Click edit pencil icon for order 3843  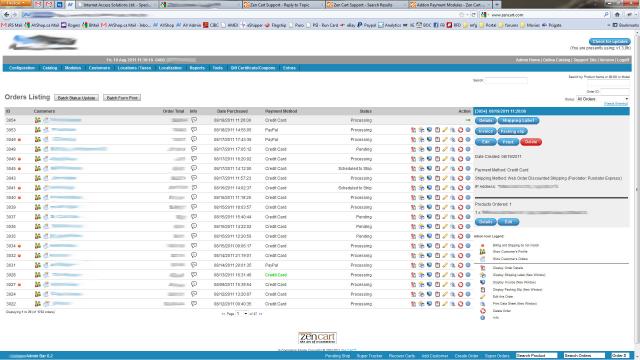click(x=445, y=178)
